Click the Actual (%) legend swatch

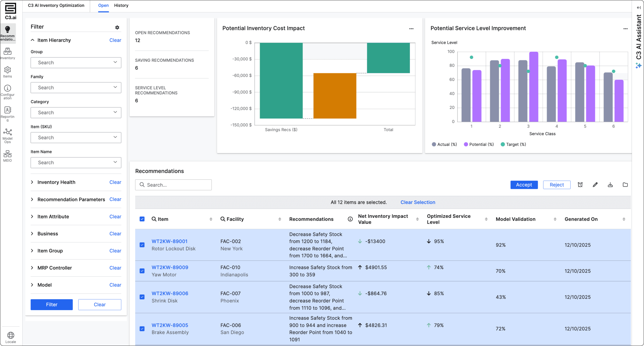click(x=434, y=144)
